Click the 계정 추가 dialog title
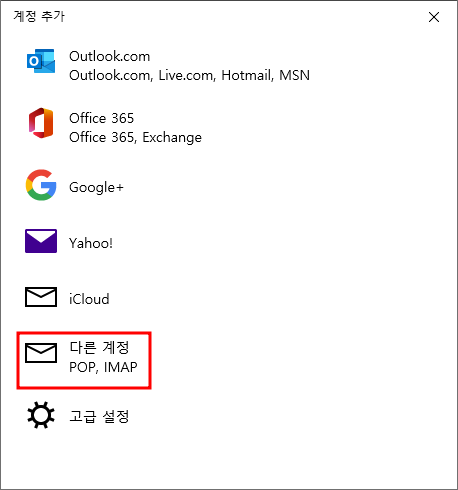The height and width of the screenshot is (490, 458). coord(39,16)
